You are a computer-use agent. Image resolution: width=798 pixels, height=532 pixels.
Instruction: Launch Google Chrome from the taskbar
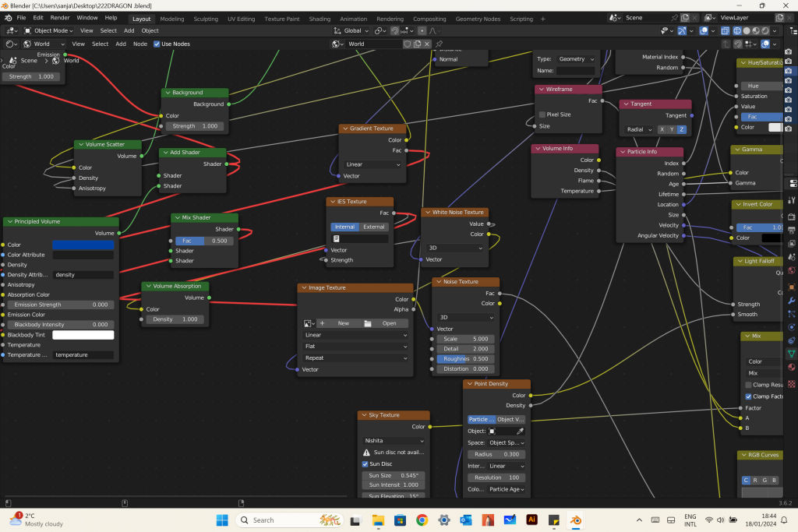(x=422, y=520)
